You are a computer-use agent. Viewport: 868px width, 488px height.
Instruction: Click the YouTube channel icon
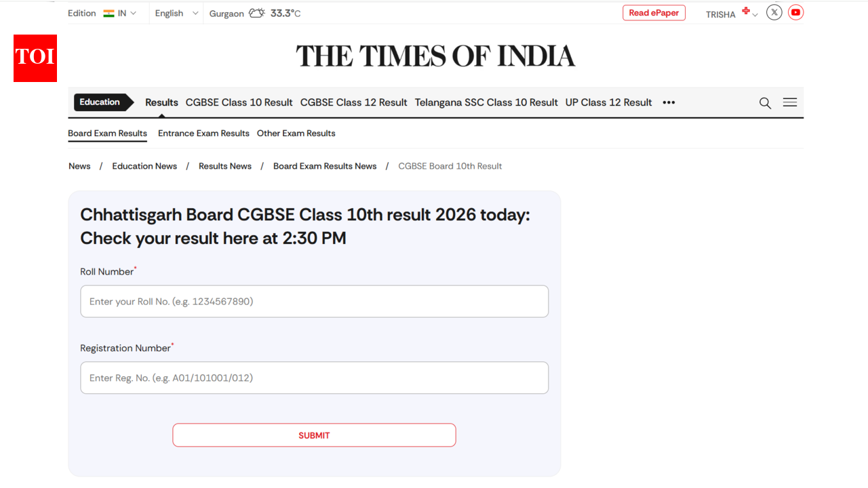(x=795, y=12)
